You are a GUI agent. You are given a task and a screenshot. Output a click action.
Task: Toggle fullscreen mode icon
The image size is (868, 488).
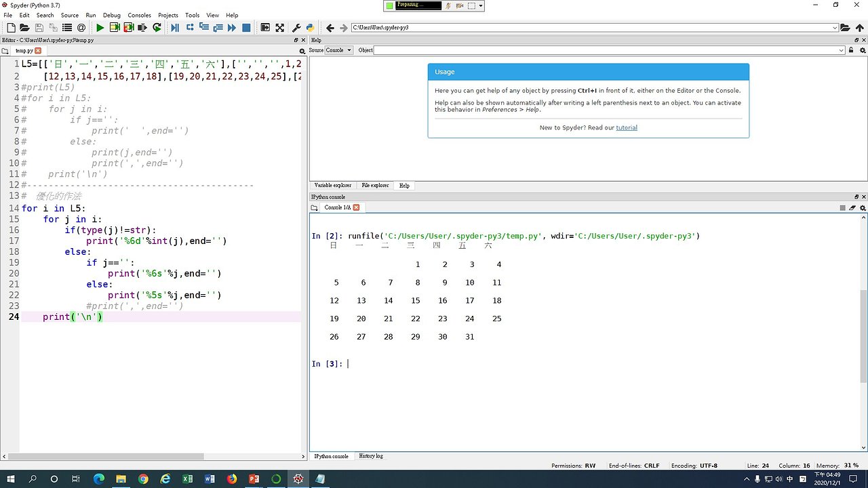[x=279, y=28]
